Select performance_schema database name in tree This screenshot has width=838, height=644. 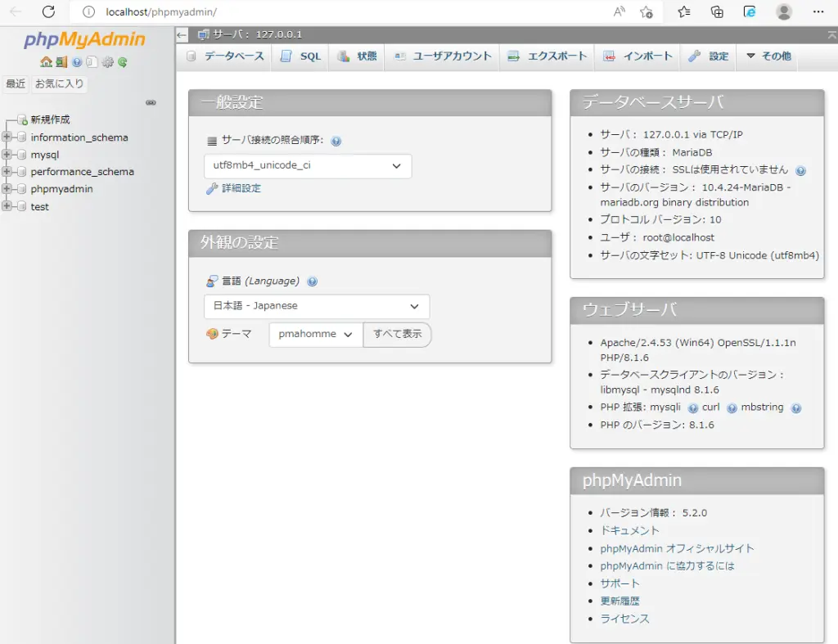pos(83,172)
